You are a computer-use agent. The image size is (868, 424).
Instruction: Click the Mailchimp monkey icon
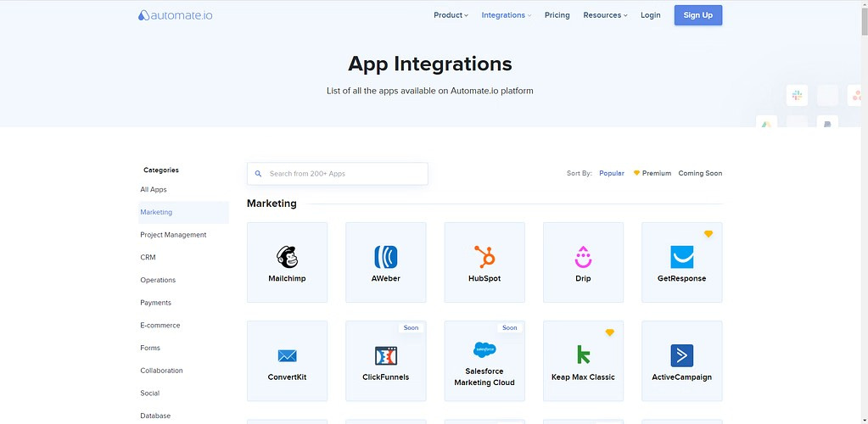[x=287, y=257]
